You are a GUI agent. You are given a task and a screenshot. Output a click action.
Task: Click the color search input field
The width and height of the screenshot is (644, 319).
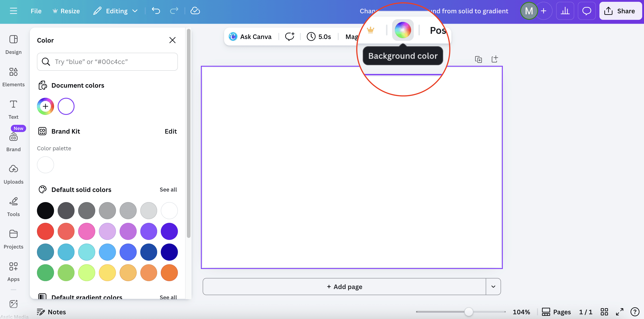coord(107,62)
